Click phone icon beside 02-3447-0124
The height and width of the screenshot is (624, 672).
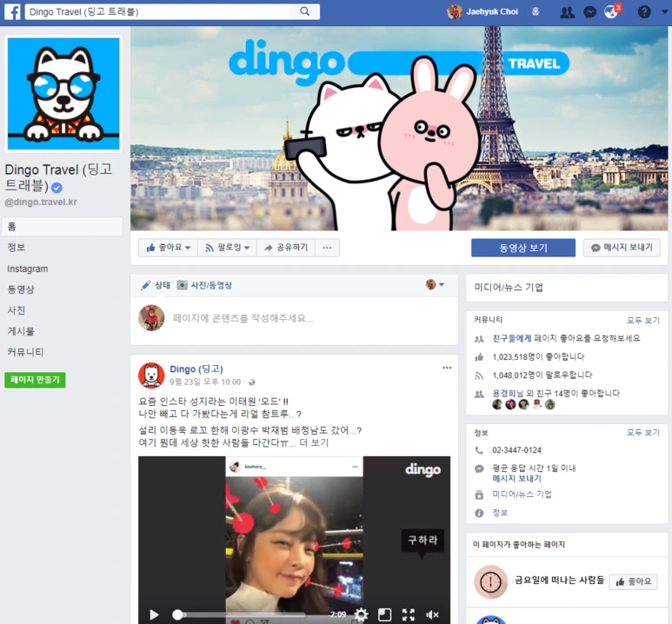pos(479,450)
